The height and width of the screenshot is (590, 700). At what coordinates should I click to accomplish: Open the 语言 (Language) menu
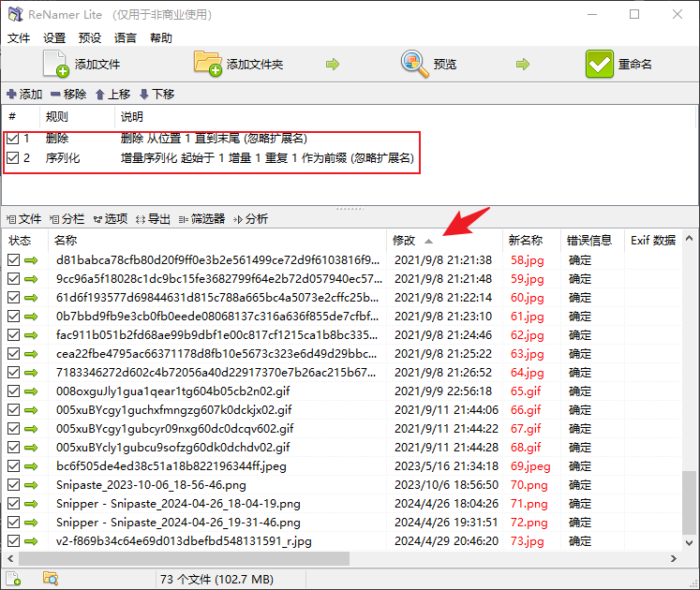(x=125, y=38)
